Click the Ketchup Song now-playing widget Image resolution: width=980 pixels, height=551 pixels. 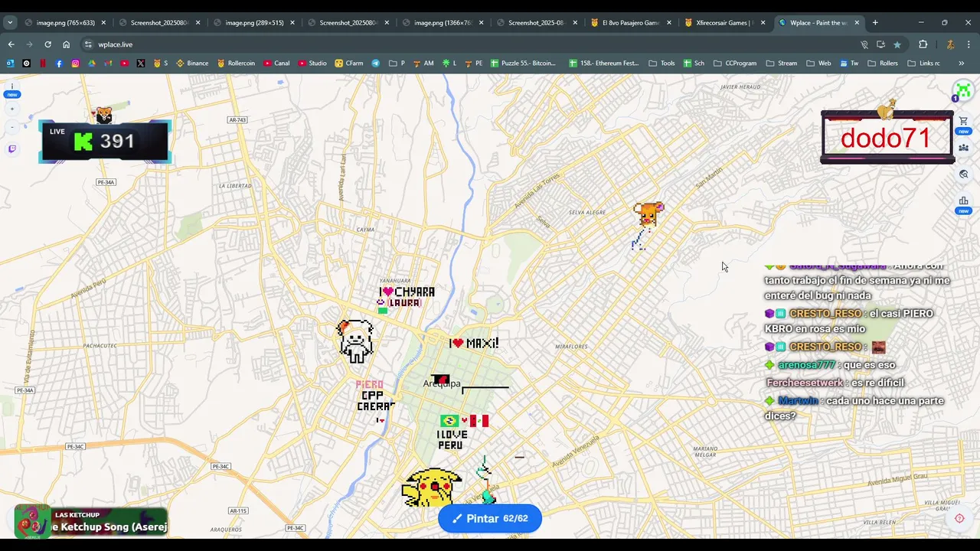(91, 522)
